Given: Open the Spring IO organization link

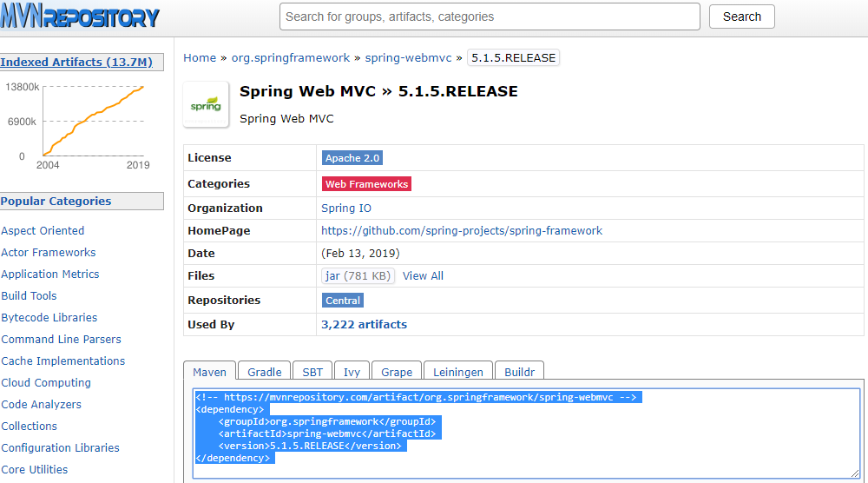Looking at the screenshot, I should click(x=346, y=208).
